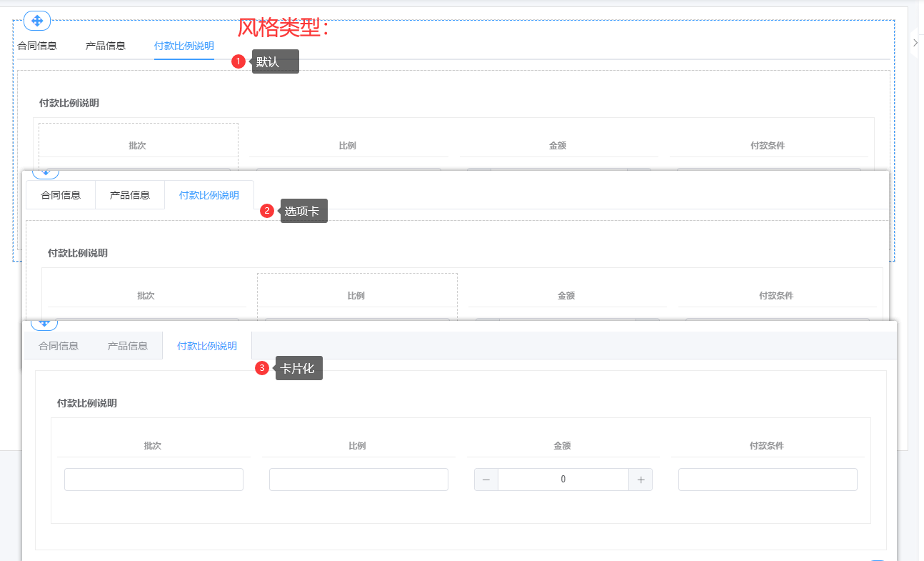Select underlined 付款比例说明 tab in the top panel
The image size is (924, 561).
click(184, 46)
